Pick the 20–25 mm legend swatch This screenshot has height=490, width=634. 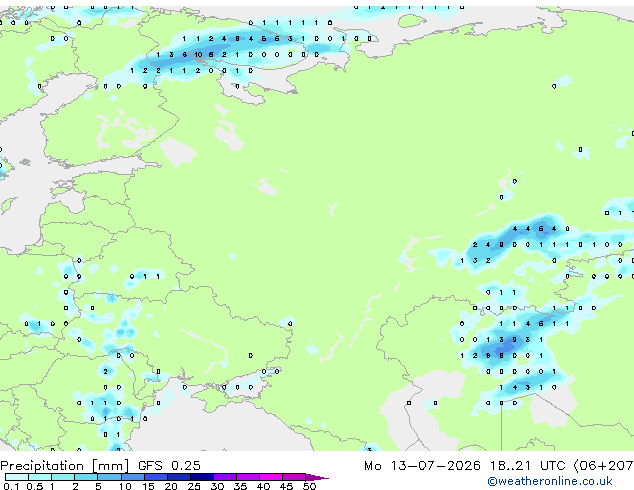(178, 477)
